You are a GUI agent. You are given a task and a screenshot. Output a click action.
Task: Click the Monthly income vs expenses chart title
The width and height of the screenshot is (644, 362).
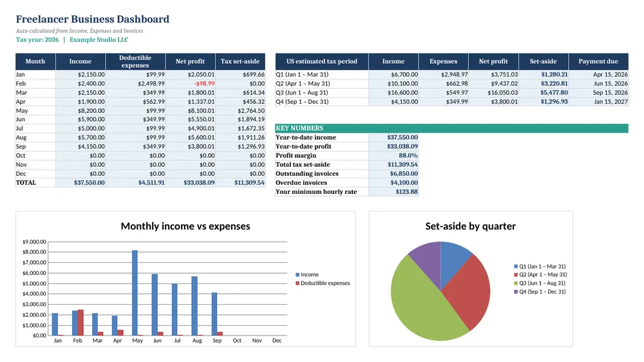pyautogui.click(x=185, y=226)
